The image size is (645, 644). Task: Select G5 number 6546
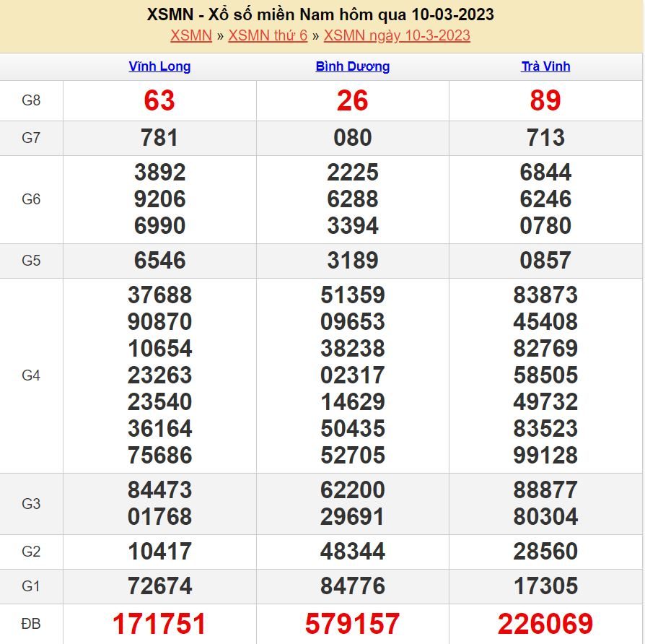click(x=159, y=260)
